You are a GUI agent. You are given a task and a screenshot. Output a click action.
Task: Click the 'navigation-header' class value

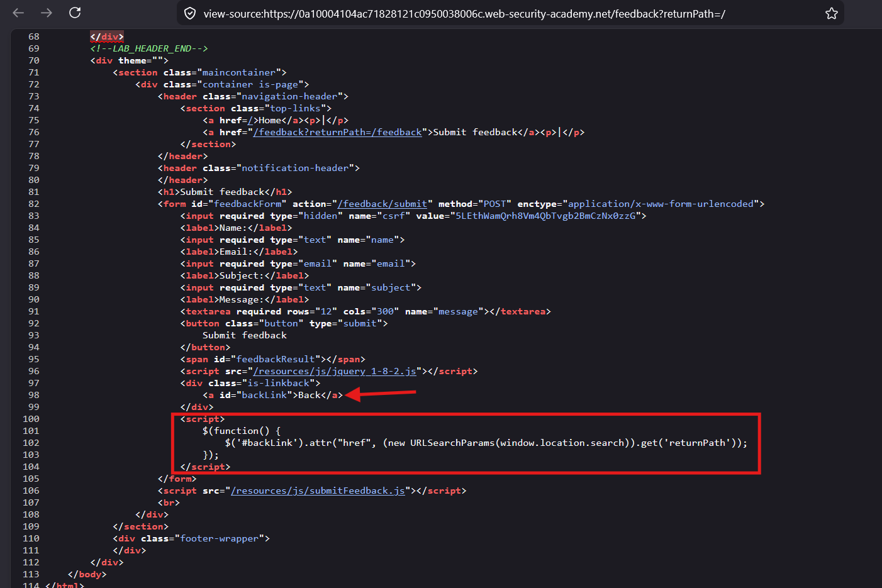[x=289, y=96]
